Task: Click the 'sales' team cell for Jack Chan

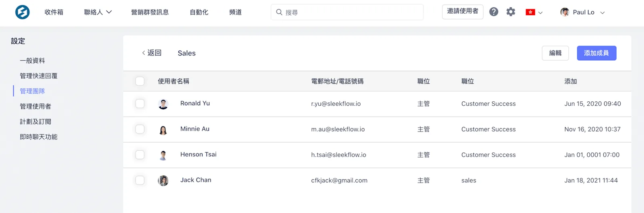Action: [469, 180]
